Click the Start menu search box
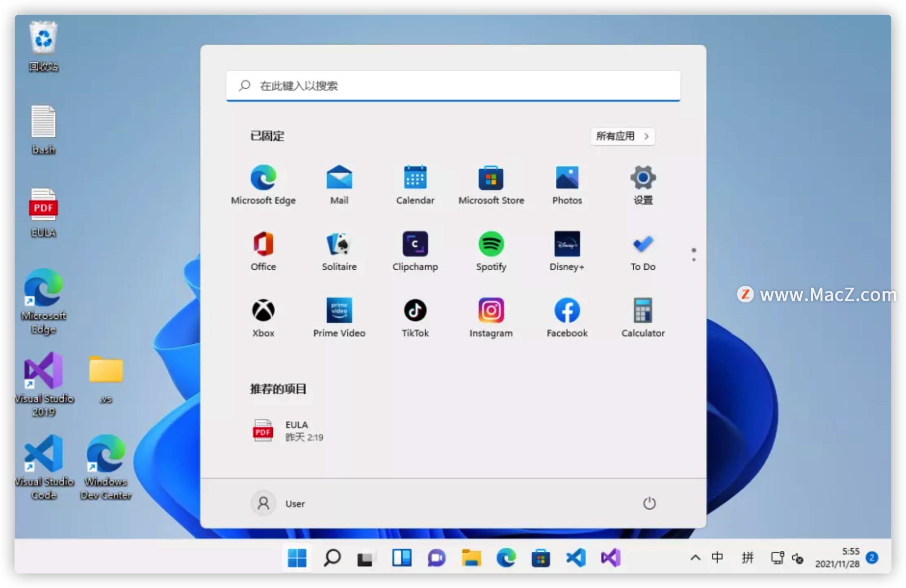906x588 pixels. tap(453, 86)
